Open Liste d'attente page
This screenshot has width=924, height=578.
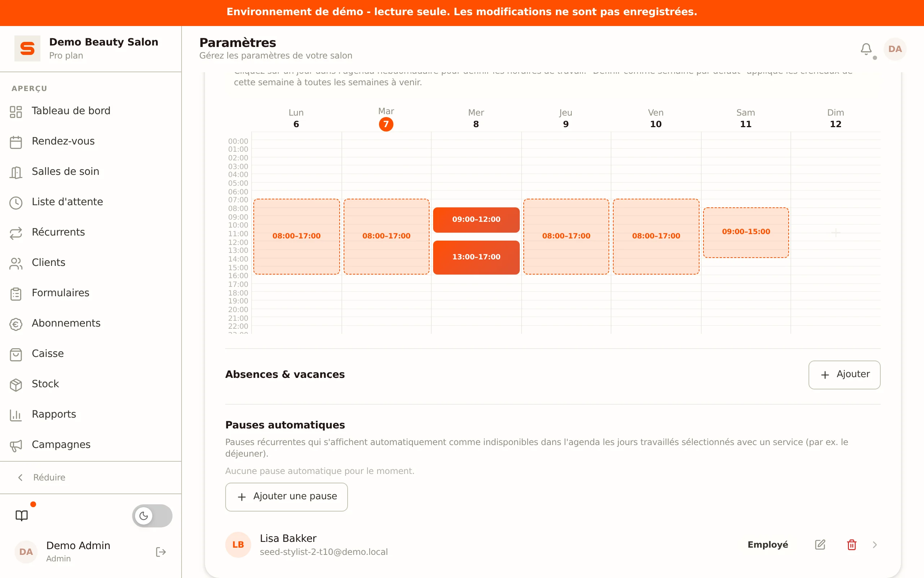(67, 202)
